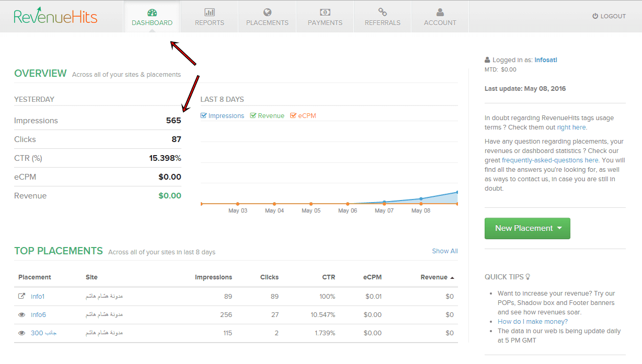
Task: Uncheck the Revenue chart series
Action: (254, 116)
